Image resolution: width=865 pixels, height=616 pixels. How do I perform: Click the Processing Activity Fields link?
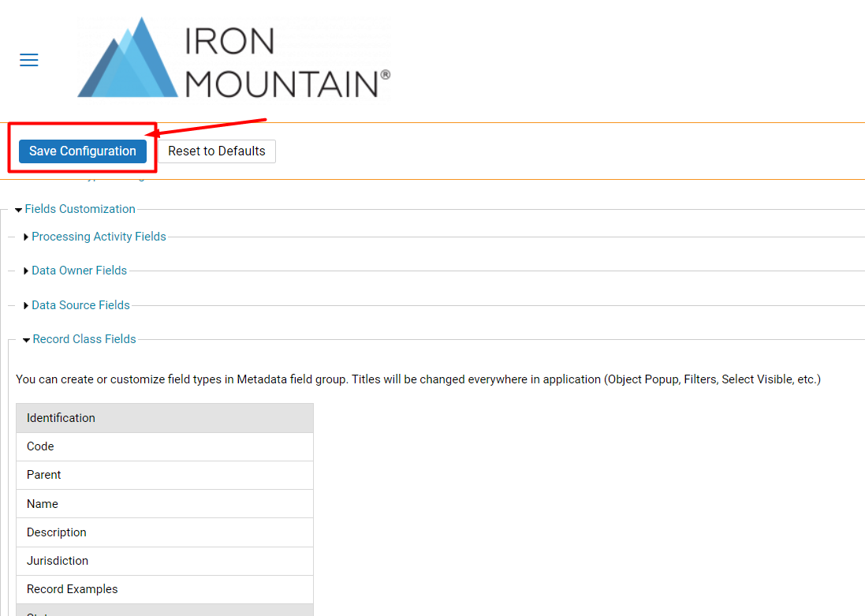[99, 237]
